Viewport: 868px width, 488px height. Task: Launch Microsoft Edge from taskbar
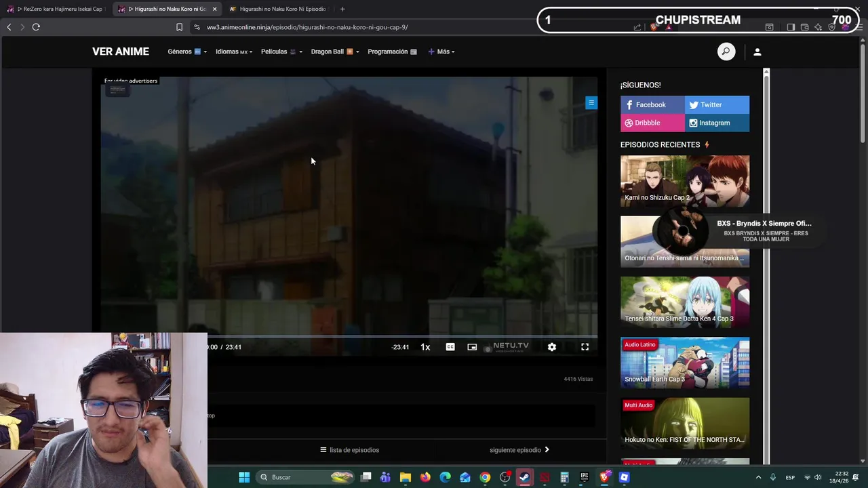point(445,477)
